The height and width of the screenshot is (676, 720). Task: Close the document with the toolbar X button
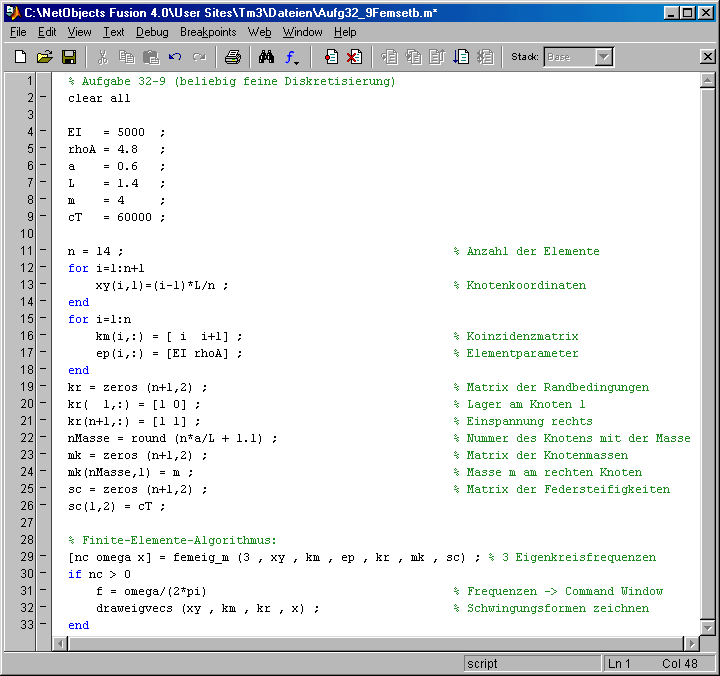click(707, 57)
